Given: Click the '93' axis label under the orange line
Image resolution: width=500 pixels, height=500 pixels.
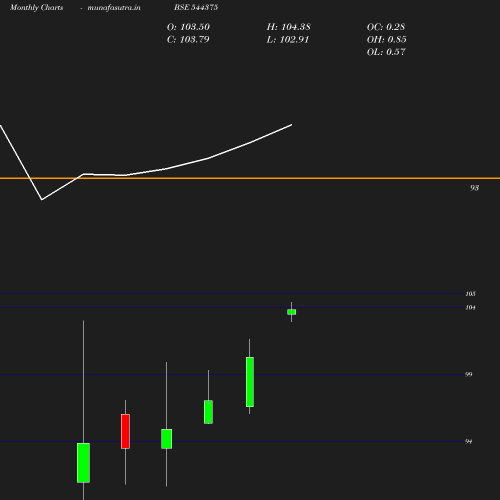Looking at the screenshot, I should tap(474, 188).
